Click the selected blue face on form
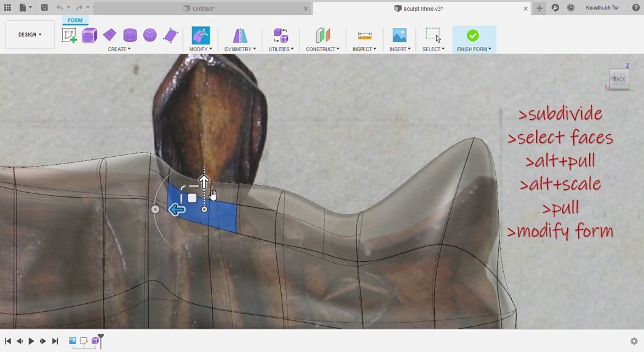Screen dimensions: 644x352 222,215
